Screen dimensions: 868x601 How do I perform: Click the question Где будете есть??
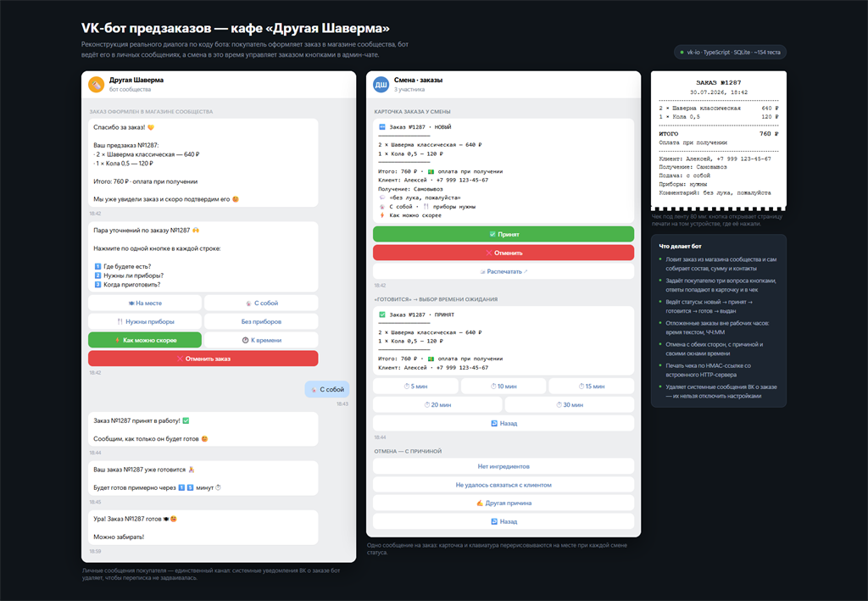coord(127,266)
